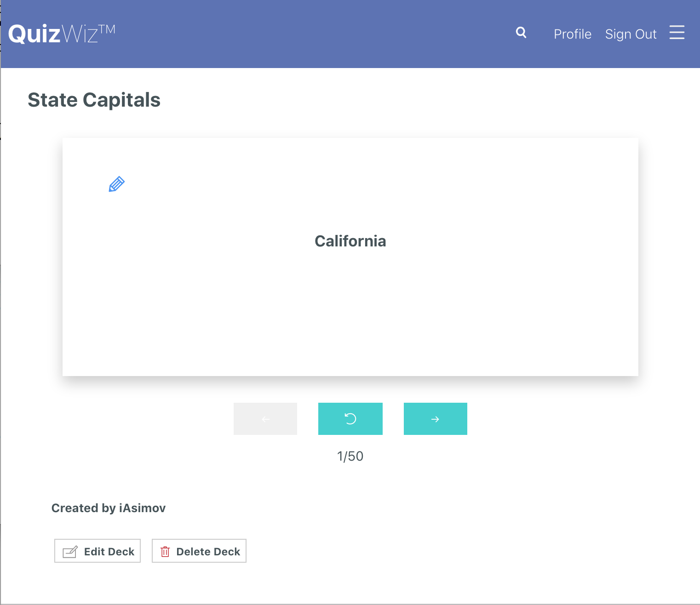The width and height of the screenshot is (700, 605).
Task: Click the Edit Deck button label
Action: (109, 551)
